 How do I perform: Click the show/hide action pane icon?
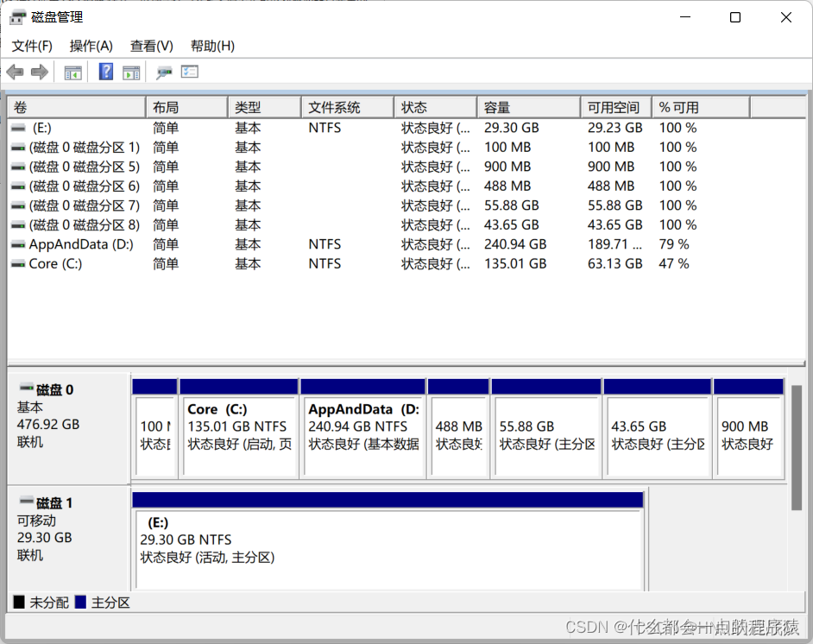131,73
